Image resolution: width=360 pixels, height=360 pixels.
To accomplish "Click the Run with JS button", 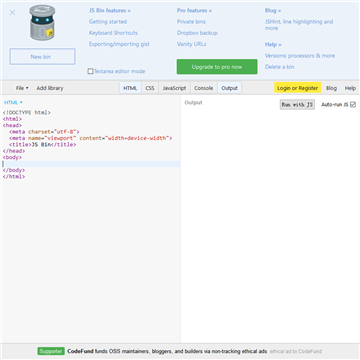I will click(x=297, y=105).
